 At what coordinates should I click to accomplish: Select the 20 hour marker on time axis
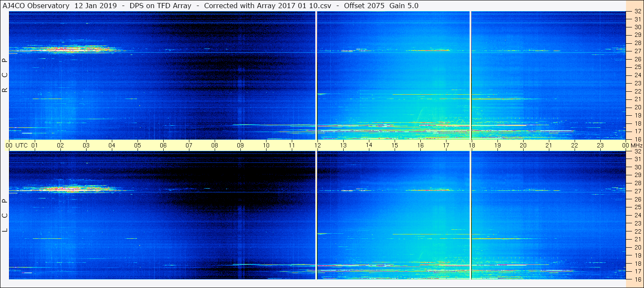point(523,145)
